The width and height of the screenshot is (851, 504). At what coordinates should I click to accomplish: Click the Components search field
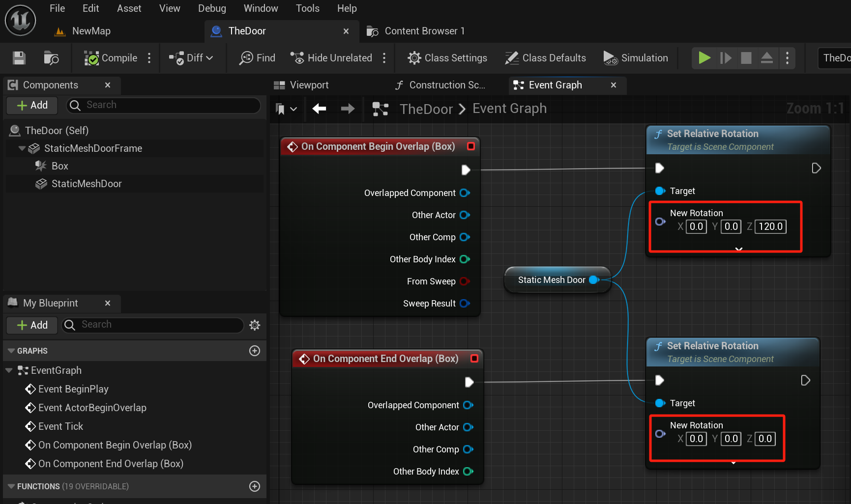click(x=162, y=105)
